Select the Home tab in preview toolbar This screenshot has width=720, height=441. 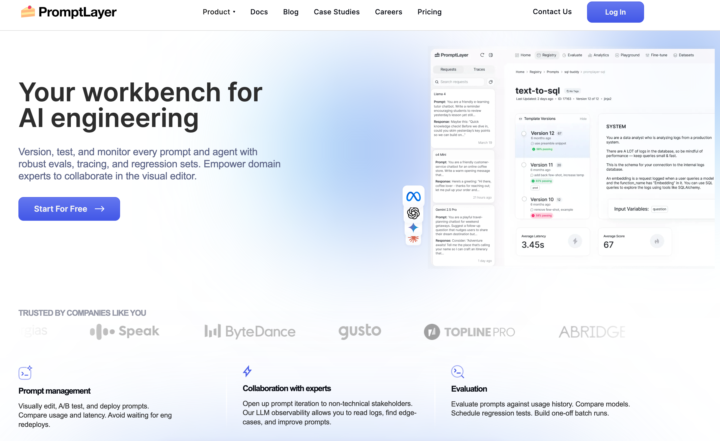click(523, 55)
